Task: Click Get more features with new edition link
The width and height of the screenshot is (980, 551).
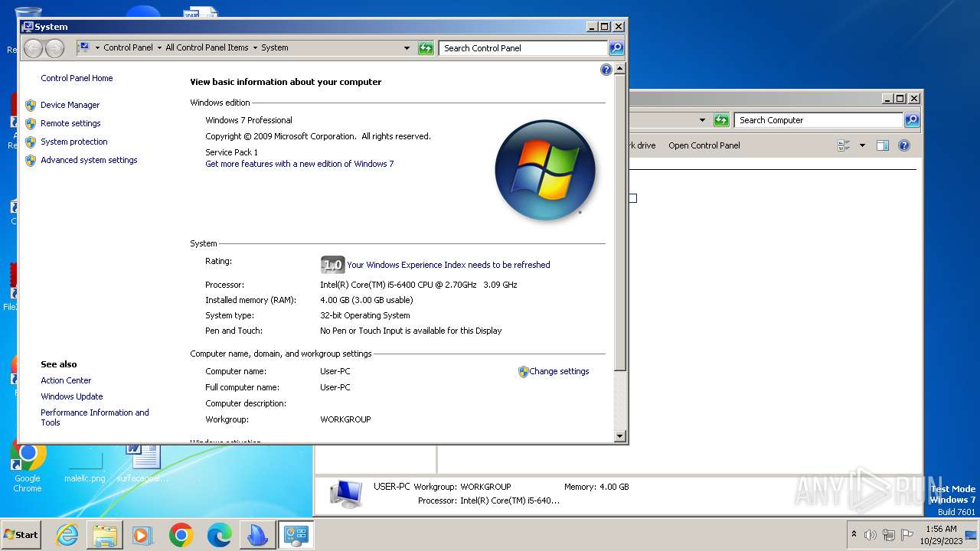Action: click(x=299, y=164)
